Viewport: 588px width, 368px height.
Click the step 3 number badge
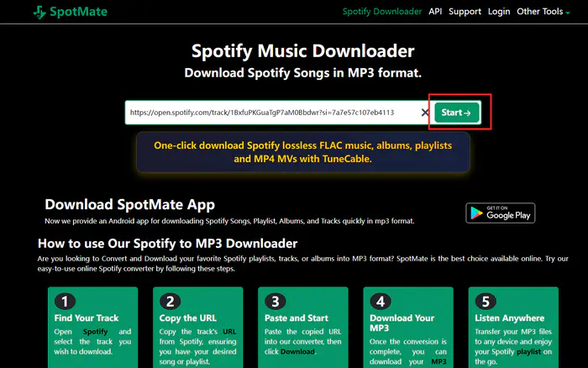point(276,302)
